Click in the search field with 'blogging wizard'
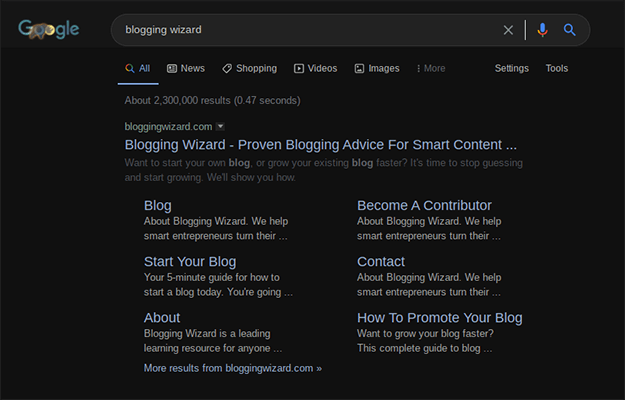Screen dimensions: 625x400 [x=300, y=30]
